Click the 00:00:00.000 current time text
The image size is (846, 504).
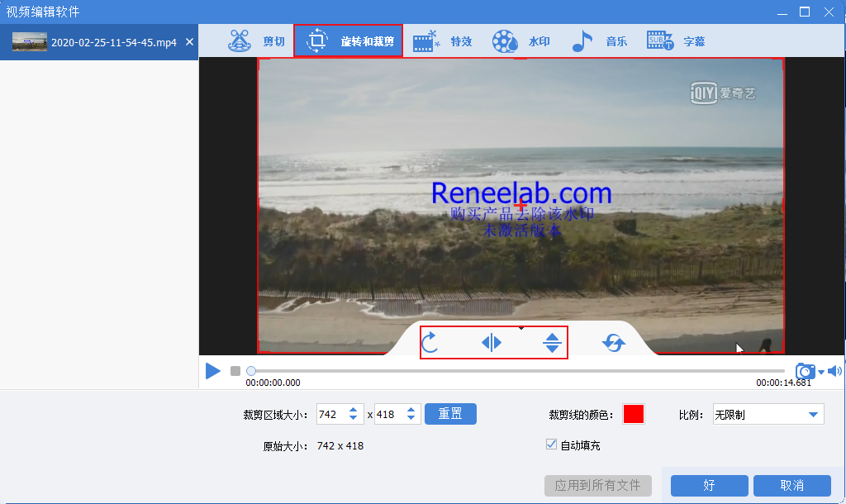pyautogui.click(x=273, y=383)
